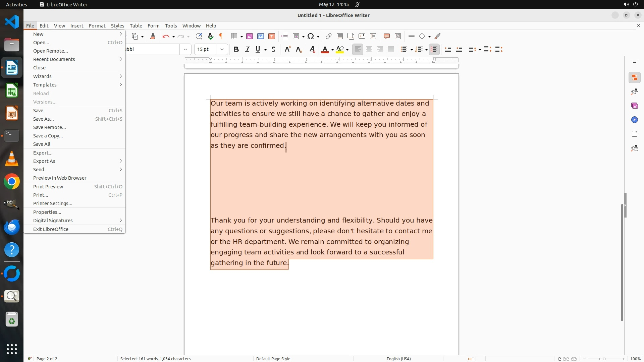Open the font size dropdown arrow
Viewport: 644px width, 362px height.
pyautogui.click(x=222, y=49)
